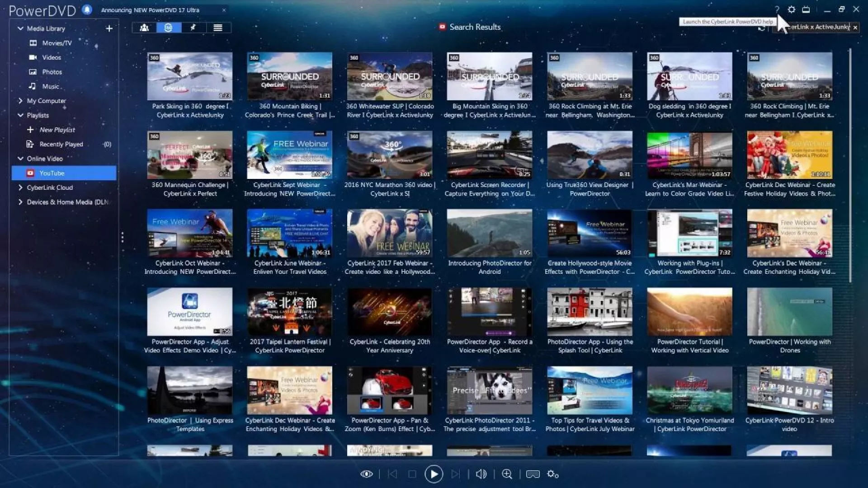Image resolution: width=868 pixels, height=488 pixels.
Task: Clear the search box text
Action: 855,28
